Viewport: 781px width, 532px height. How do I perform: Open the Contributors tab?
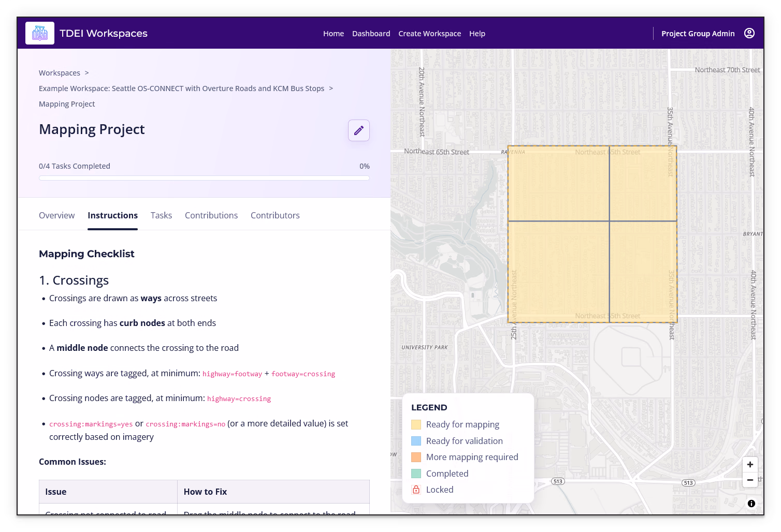click(275, 215)
